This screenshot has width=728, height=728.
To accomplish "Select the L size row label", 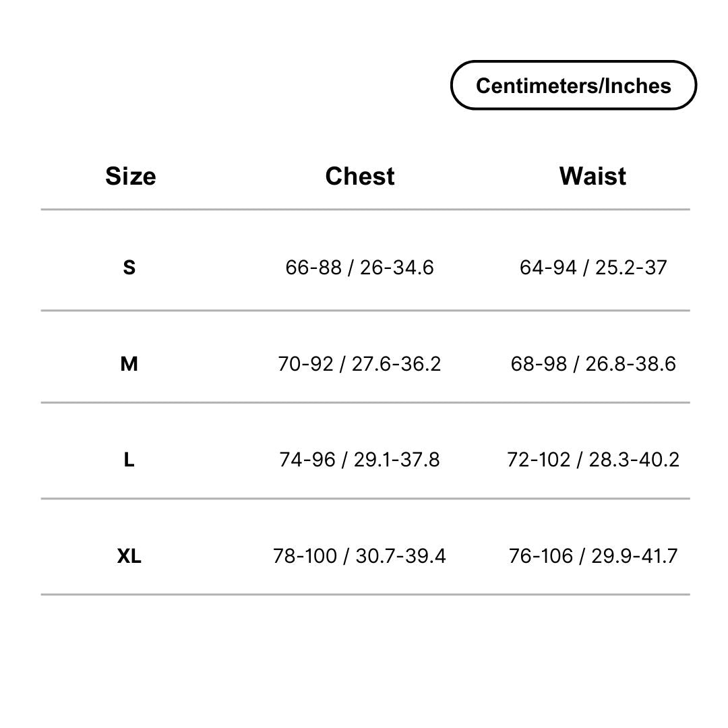I will pos(129,460).
